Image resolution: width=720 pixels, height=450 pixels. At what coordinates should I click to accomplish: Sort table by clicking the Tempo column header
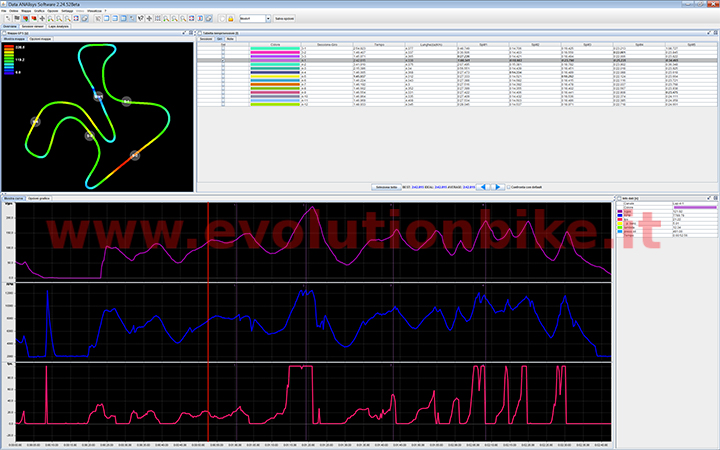(380, 44)
